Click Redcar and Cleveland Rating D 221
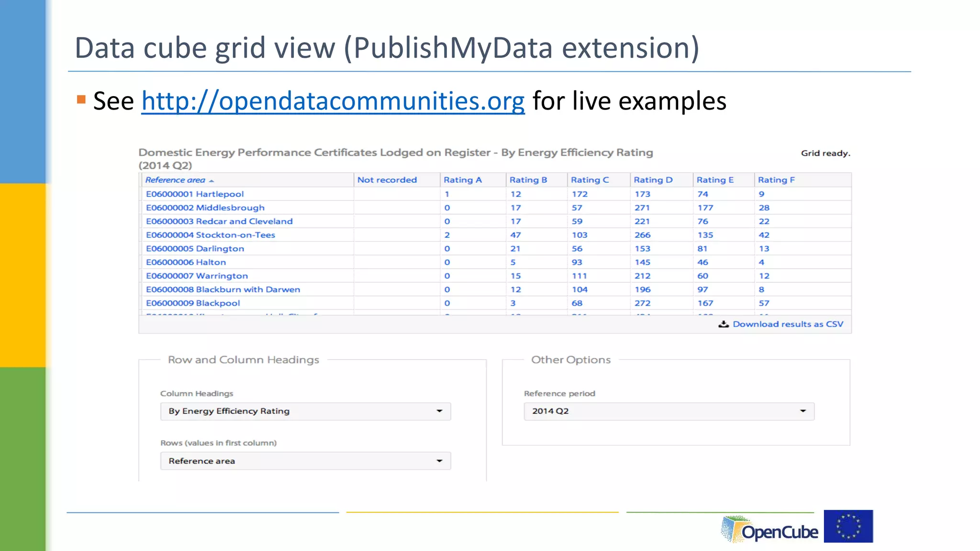 point(642,221)
